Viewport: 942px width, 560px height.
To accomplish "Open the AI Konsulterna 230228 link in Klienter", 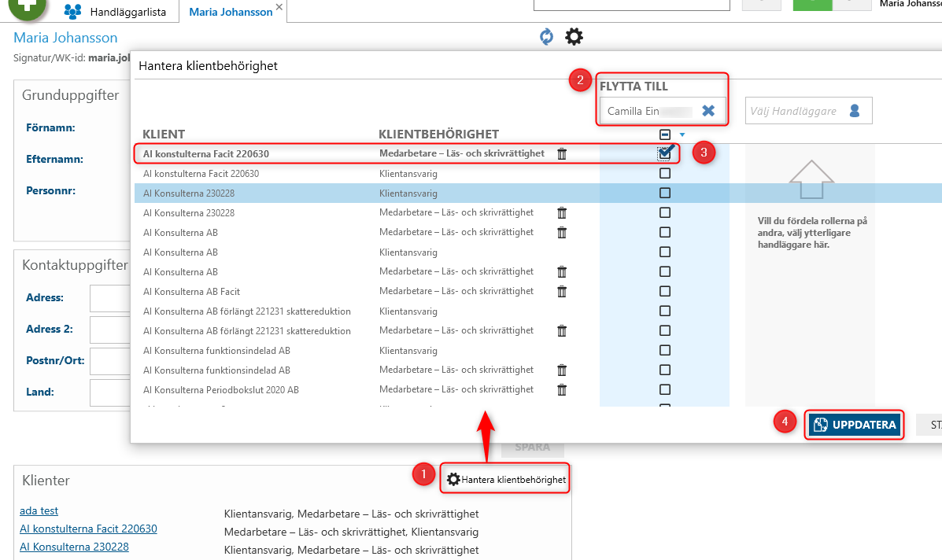I will click(x=75, y=547).
